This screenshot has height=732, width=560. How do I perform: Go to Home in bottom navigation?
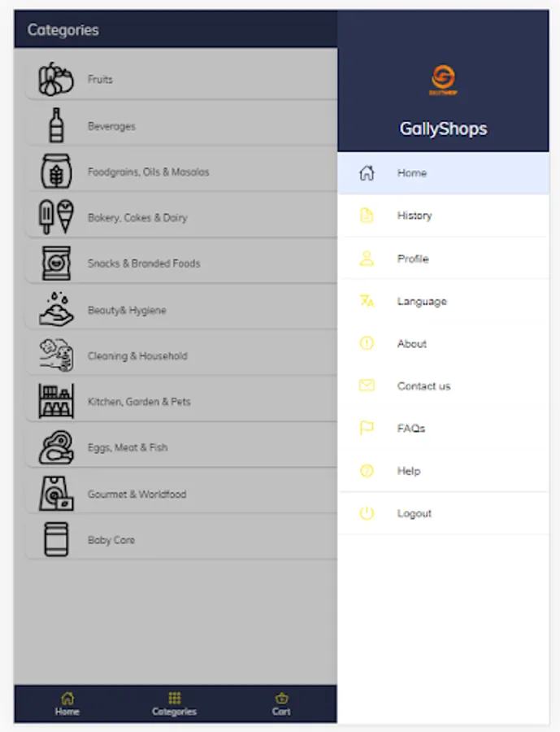tap(67, 704)
